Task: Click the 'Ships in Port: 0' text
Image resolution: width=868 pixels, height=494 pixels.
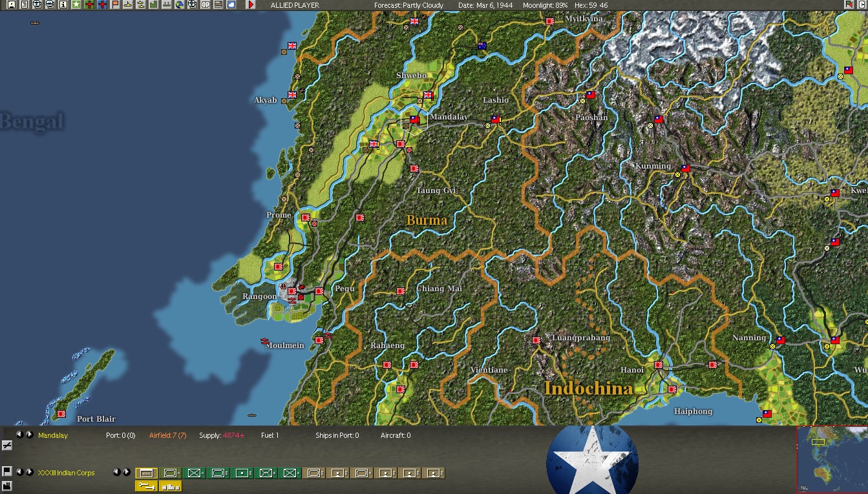Action: click(337, 435)
